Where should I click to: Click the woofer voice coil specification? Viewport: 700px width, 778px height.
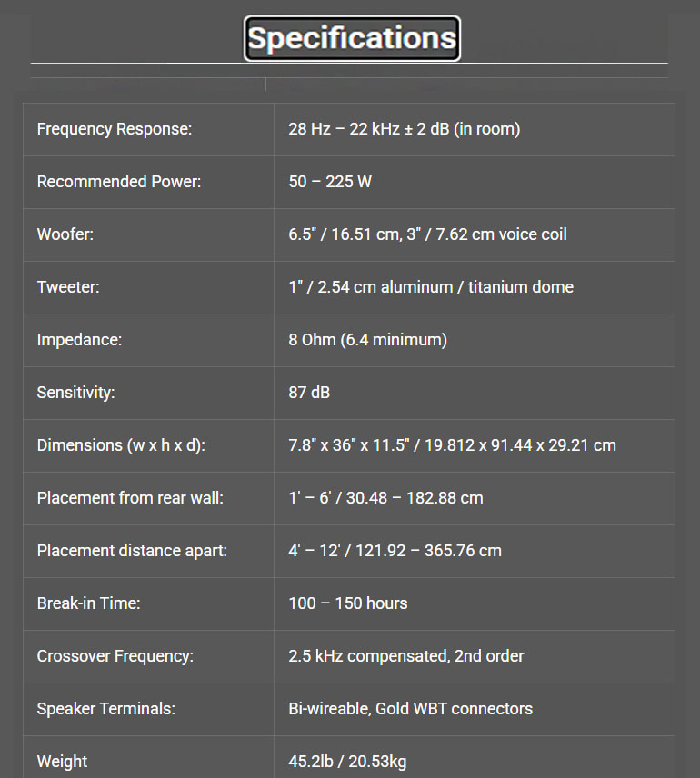(x=427, y=234)
